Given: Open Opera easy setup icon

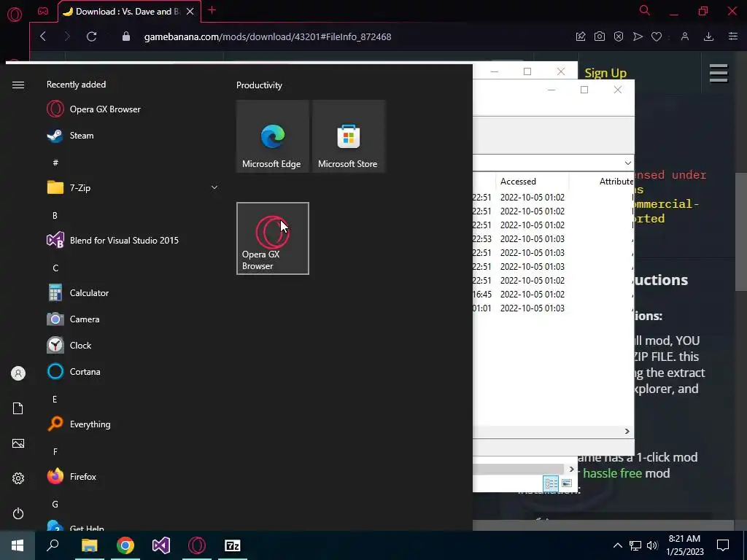Looking at the screenshot, I should tap(733, 36).
